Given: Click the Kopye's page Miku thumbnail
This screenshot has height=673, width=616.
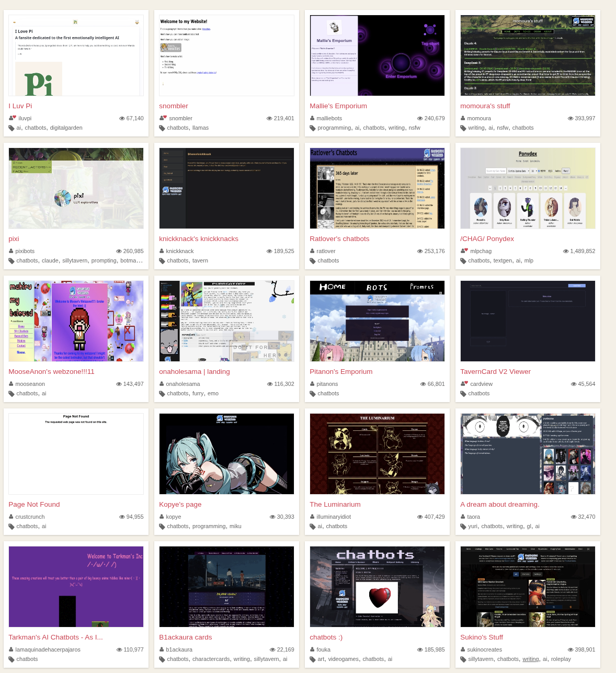Looking at the screenshot, I should pyautogui.click(x=226, y=454).
